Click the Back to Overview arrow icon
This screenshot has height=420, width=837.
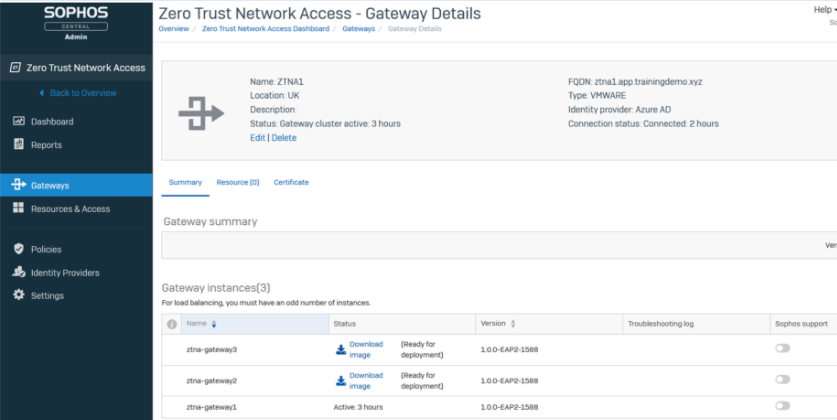coord(42,93)
